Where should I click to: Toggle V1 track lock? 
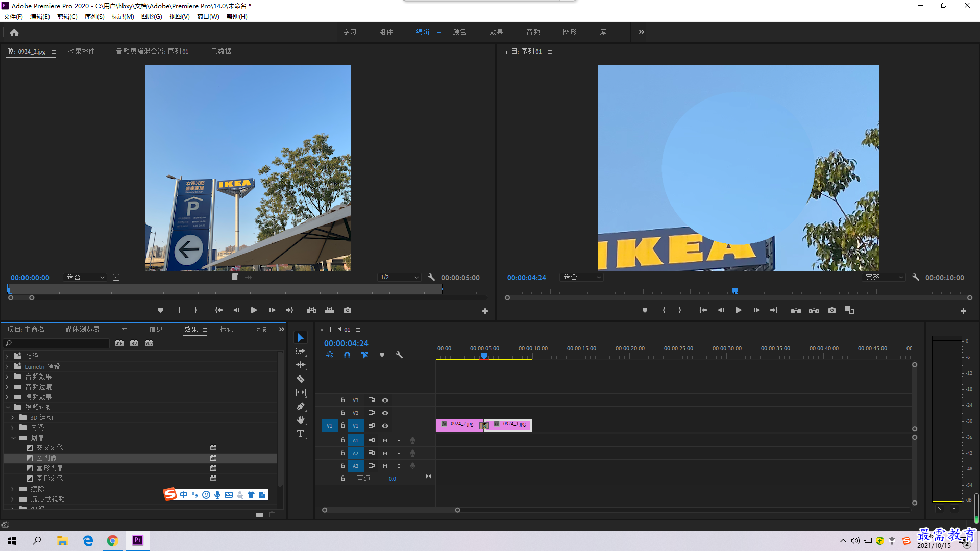(343, 425)
